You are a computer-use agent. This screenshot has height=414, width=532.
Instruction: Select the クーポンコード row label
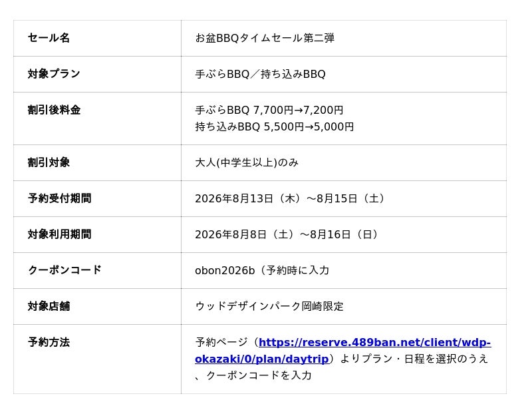pos(65,270)
